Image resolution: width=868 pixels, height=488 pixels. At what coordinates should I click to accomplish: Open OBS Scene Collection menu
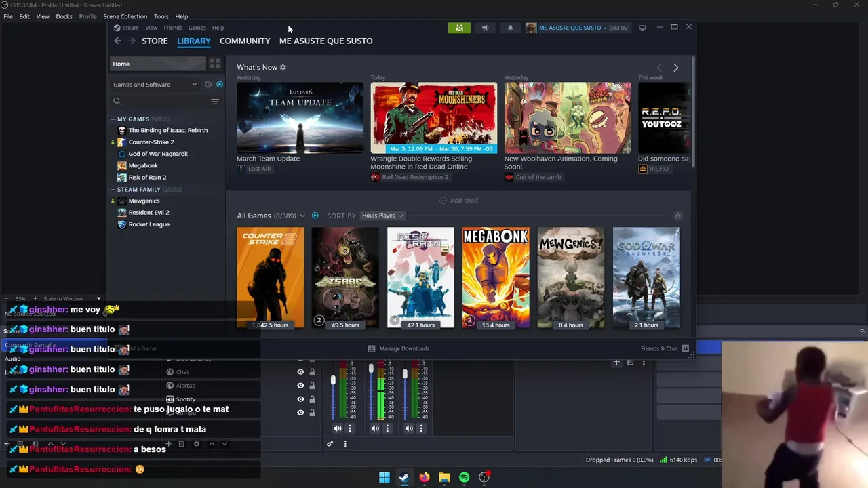click(x=125, y=16)
